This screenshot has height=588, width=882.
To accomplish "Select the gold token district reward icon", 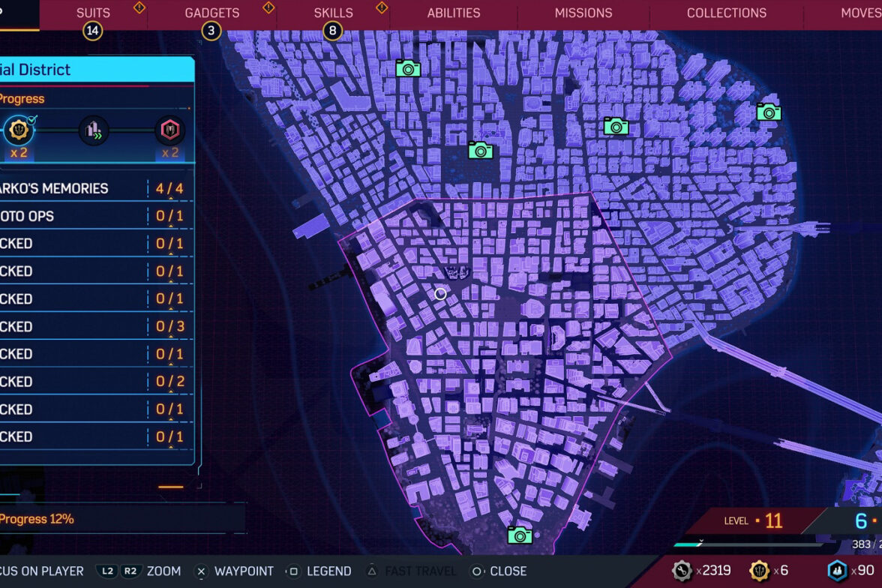I will [x=19, y=131].
